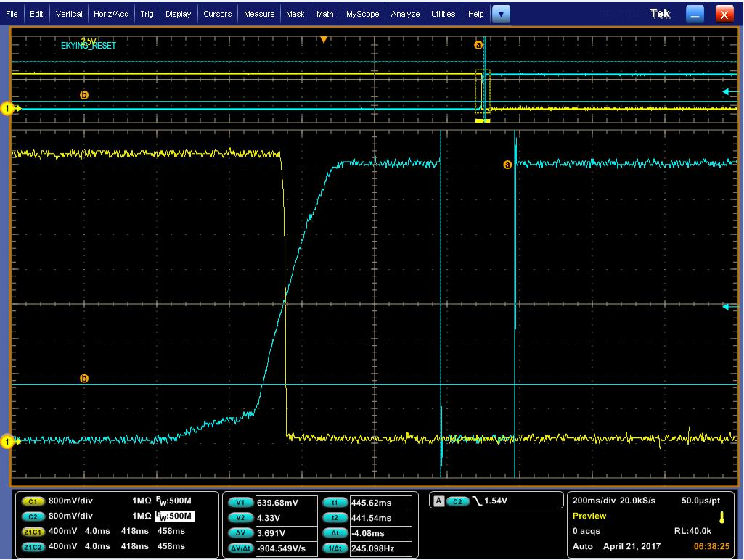
Task: Click the yellow zoom box in overview
Action: click(x=483, y=91)
